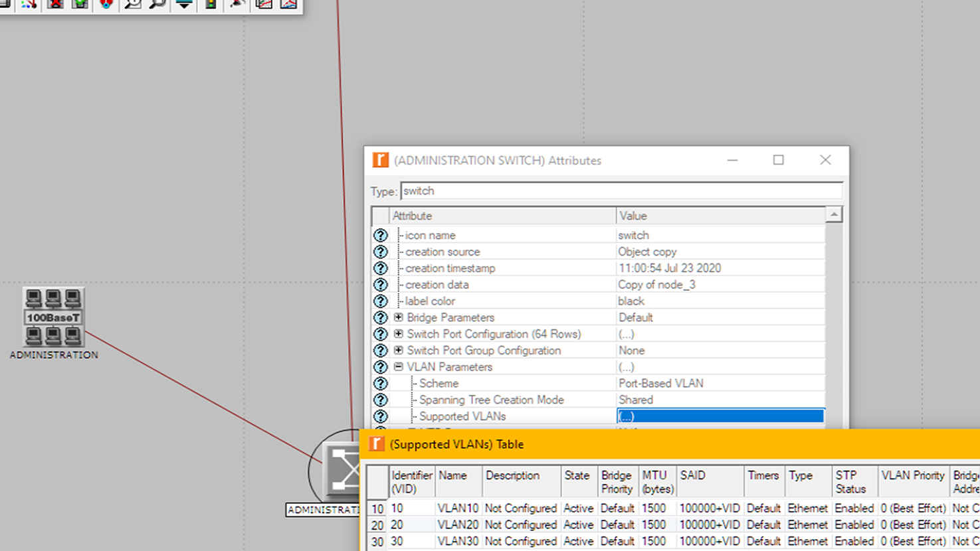980x551 pixels.
Task: Click the help icon beside icon name
Action: coord(380,236)
